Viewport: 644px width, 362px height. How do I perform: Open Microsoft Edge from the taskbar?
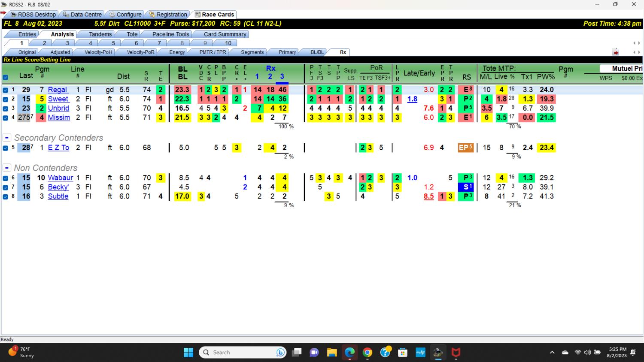click(350, 353)
